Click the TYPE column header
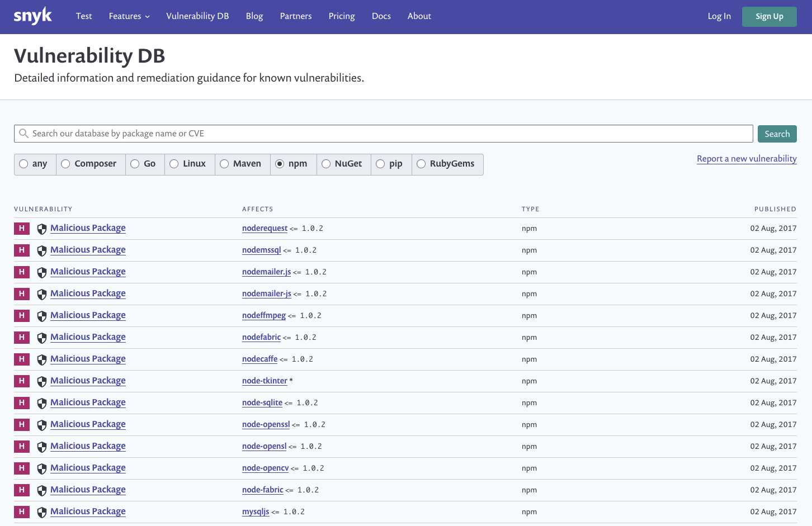 (531, 209)
